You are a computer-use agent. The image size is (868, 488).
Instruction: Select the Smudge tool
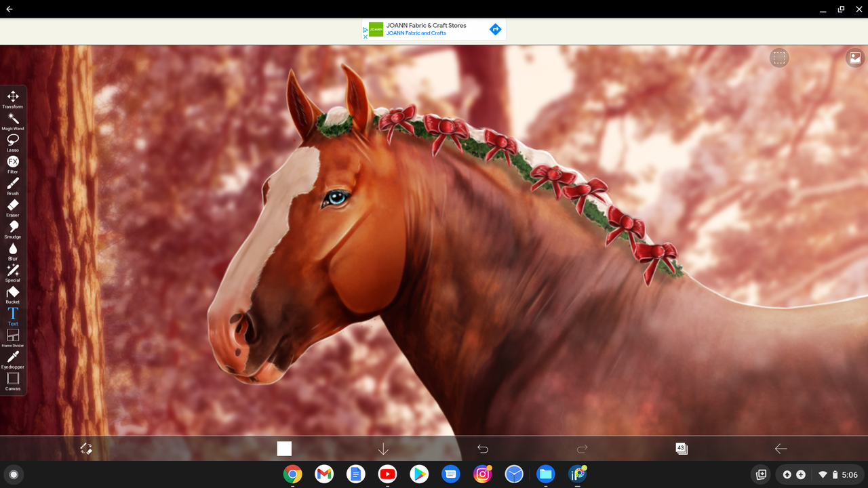pos(13,229)
